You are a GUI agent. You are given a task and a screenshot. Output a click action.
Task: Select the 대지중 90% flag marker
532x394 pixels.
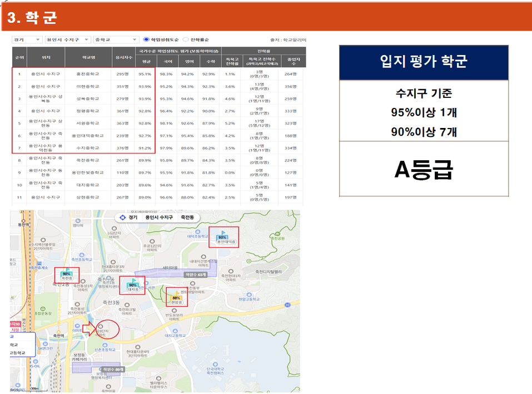(133, 285)
